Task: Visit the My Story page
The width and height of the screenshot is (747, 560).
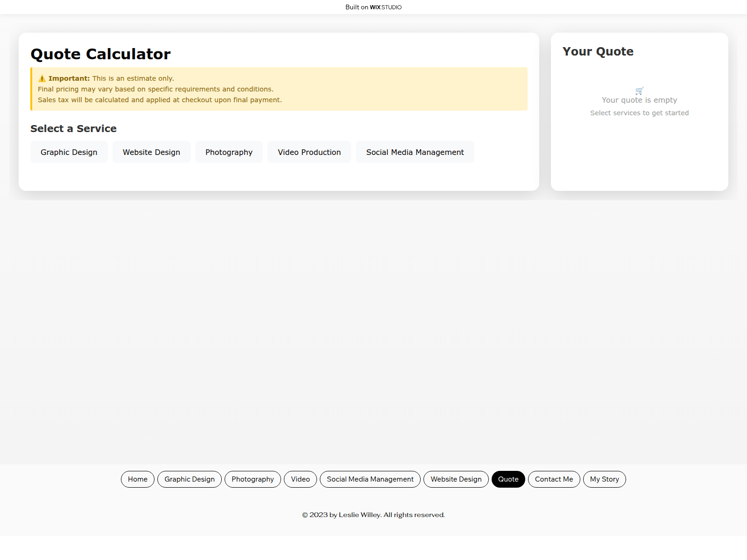Action: coord(605,479)
